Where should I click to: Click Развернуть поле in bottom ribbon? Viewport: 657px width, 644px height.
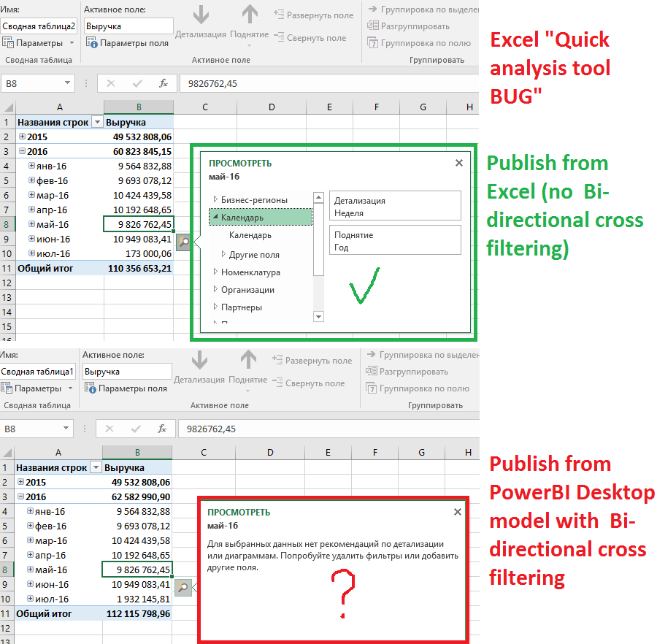(x=312, y=361)
